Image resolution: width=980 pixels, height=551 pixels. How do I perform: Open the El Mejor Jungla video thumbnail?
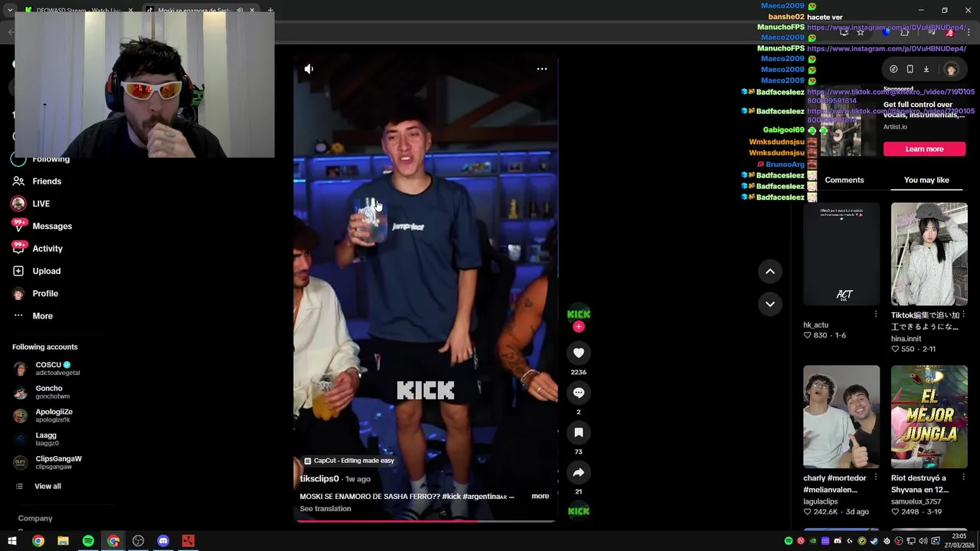[x=929, y=416]
